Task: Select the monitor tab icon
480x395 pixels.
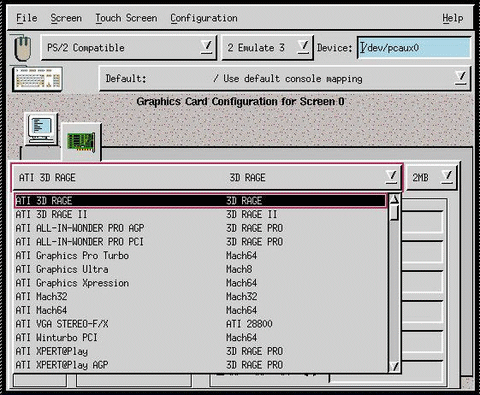Action: coord(41,129)
